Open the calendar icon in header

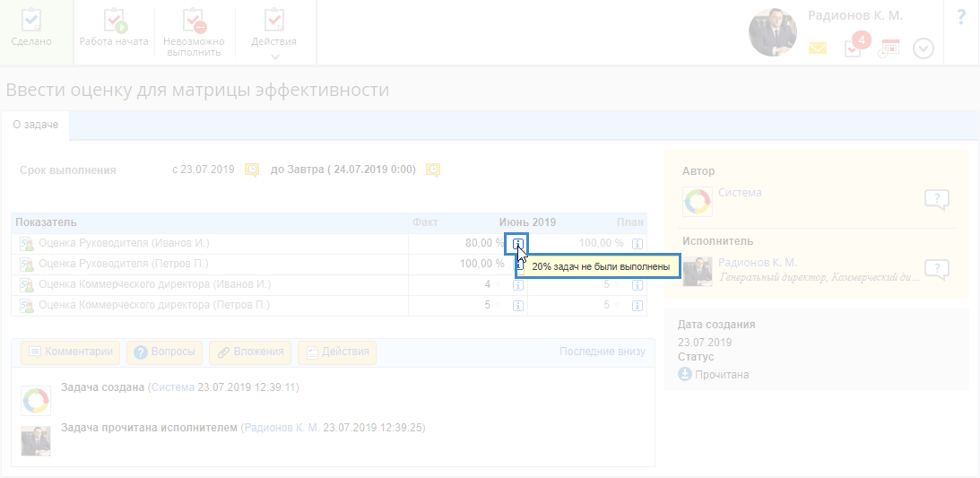[889, 48]
